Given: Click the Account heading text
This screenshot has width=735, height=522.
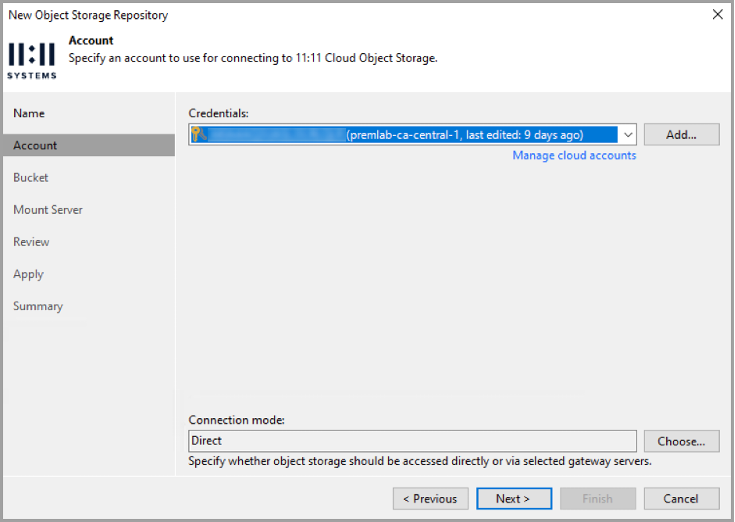Looking at the screenshot, I should [91, 41].
